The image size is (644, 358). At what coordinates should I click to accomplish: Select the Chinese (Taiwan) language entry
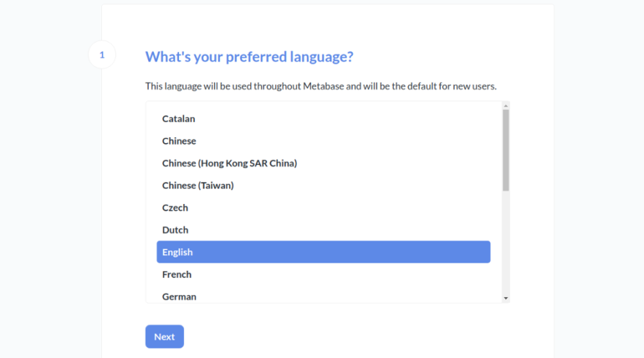click(x=197, y=186)
